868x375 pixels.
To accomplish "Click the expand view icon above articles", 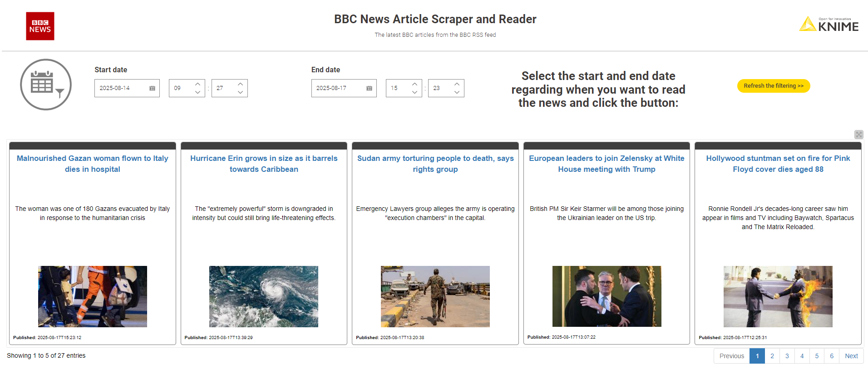I will coord(858,135).
